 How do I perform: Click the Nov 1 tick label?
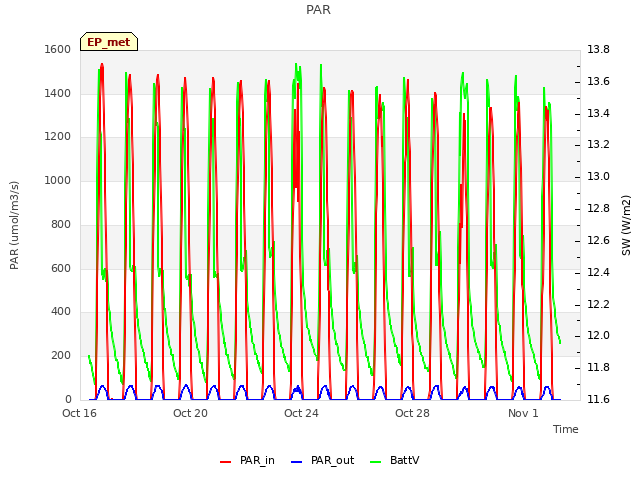pyautogui.click(x=523, y=413)
